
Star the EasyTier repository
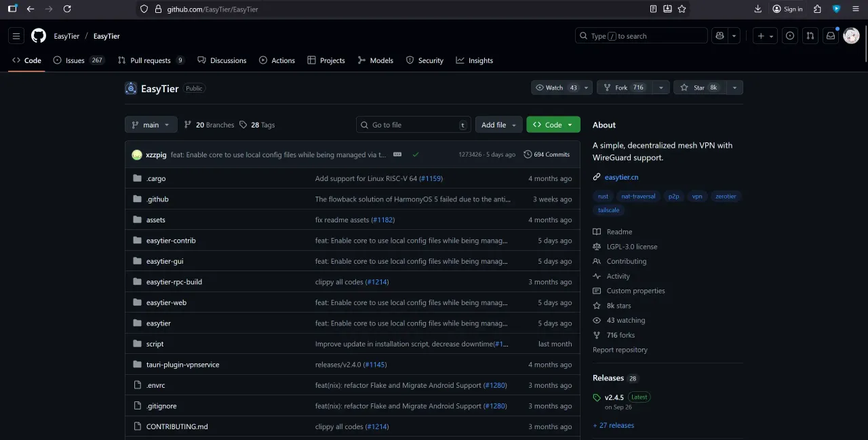click(699, 87)
